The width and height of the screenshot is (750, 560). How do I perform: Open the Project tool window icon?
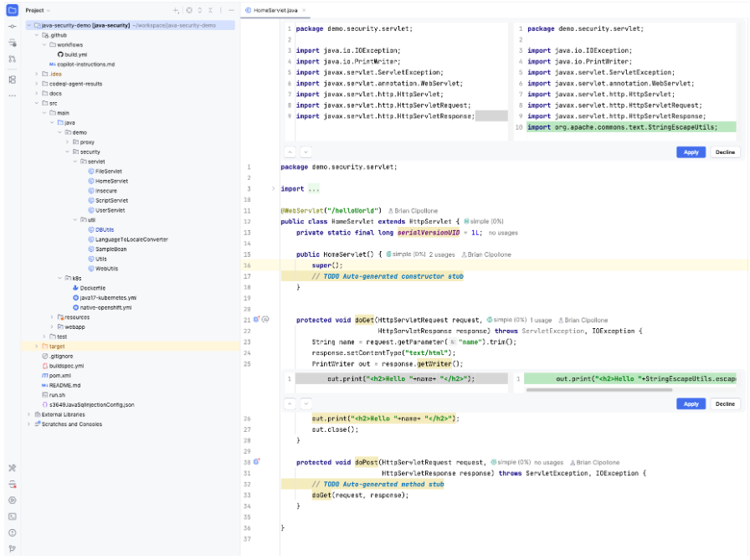13,10
